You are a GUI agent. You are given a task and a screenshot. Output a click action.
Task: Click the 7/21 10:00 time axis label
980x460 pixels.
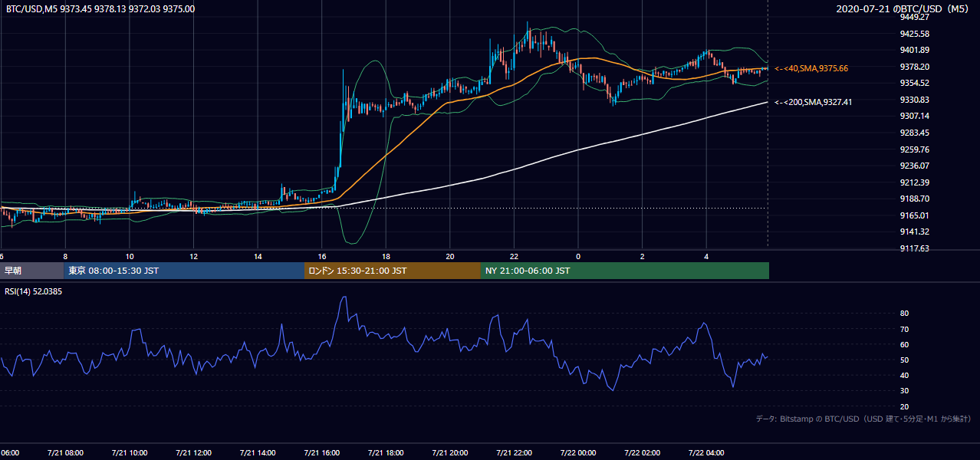130,452
